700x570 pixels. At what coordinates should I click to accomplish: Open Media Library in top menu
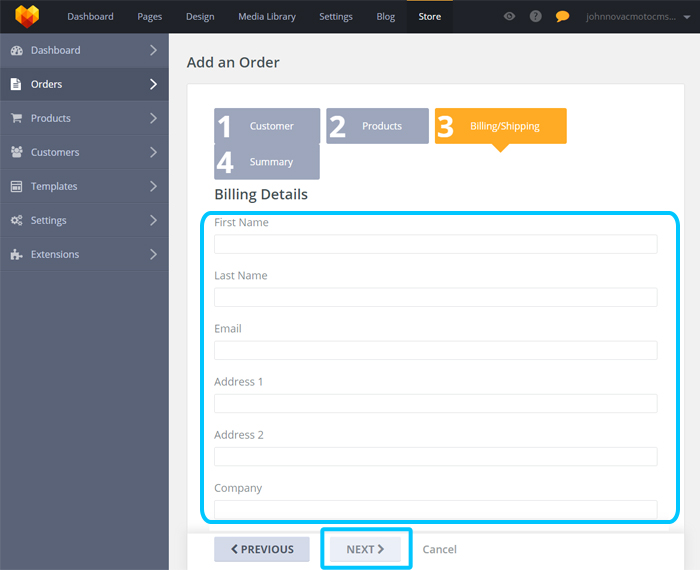[x=267, y=17]
